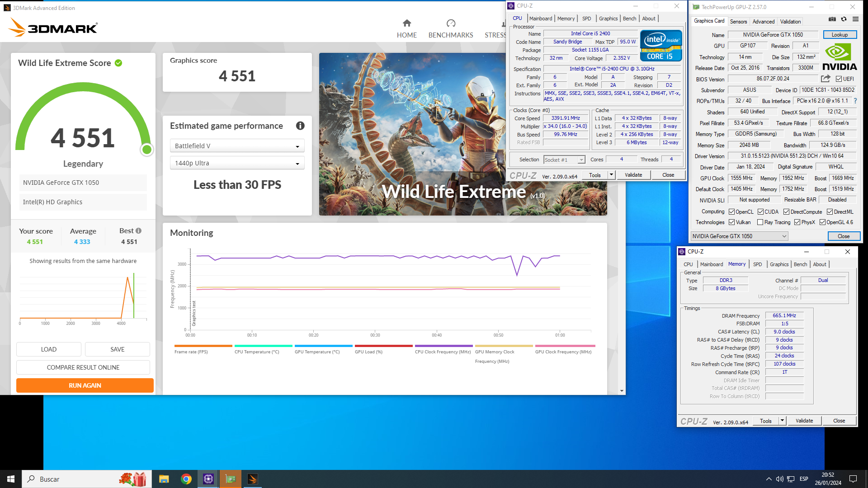Open the Advanced tab in GPU-Z
868x488 pixels.
[x=764, y=22]
